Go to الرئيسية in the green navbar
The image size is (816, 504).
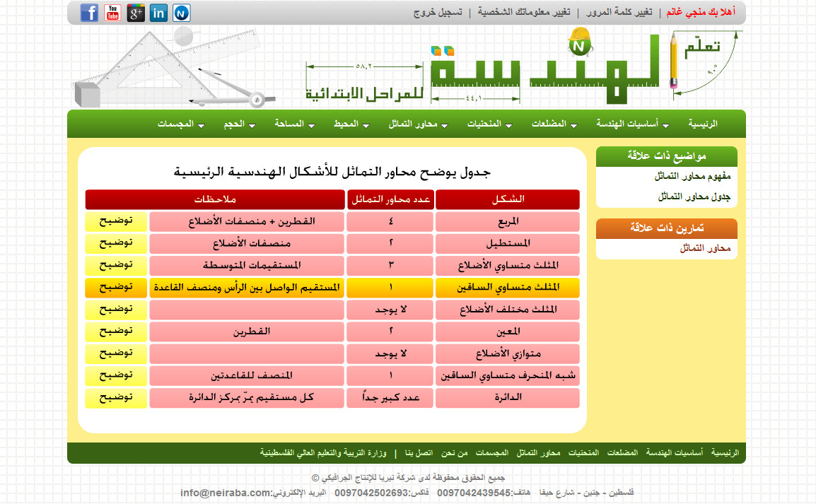click(x=703, y=124)
